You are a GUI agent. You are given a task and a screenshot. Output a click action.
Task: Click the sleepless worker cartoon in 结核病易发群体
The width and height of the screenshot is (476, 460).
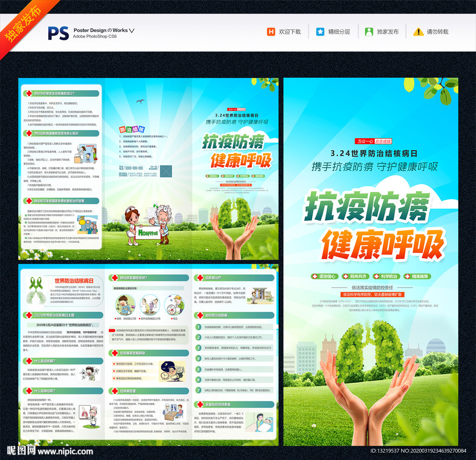pos(172,371)
